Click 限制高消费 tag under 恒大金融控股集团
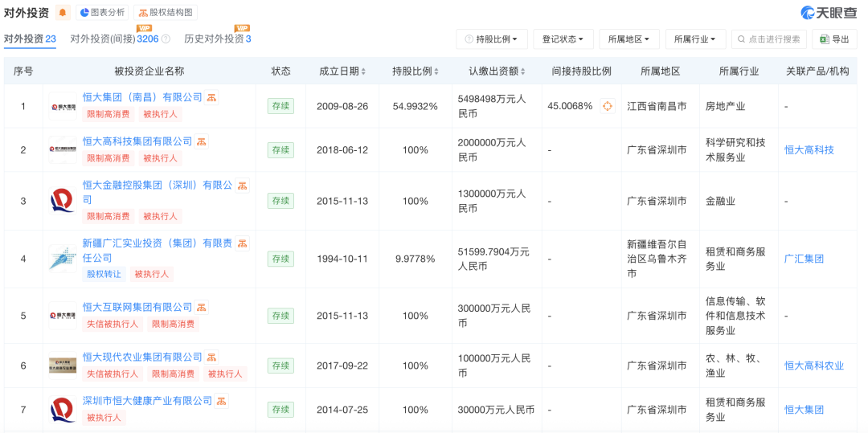The height and width of the screenshot is (433, 868). coord(108,216)
